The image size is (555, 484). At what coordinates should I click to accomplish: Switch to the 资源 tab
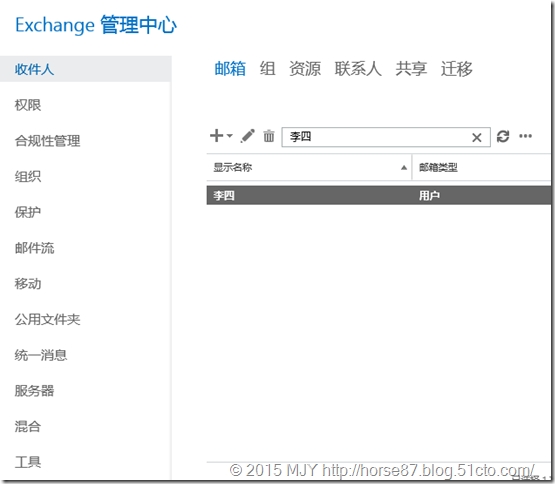point(305,69)
